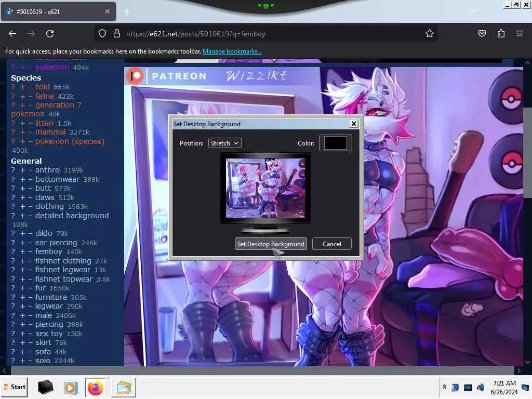
Task: Open the file explorer taskbar icon
Action: (124, 387)
